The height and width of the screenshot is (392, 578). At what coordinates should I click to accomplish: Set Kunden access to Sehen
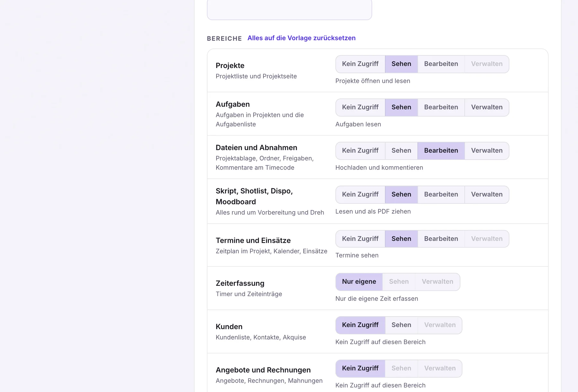(x=401, y=325)
